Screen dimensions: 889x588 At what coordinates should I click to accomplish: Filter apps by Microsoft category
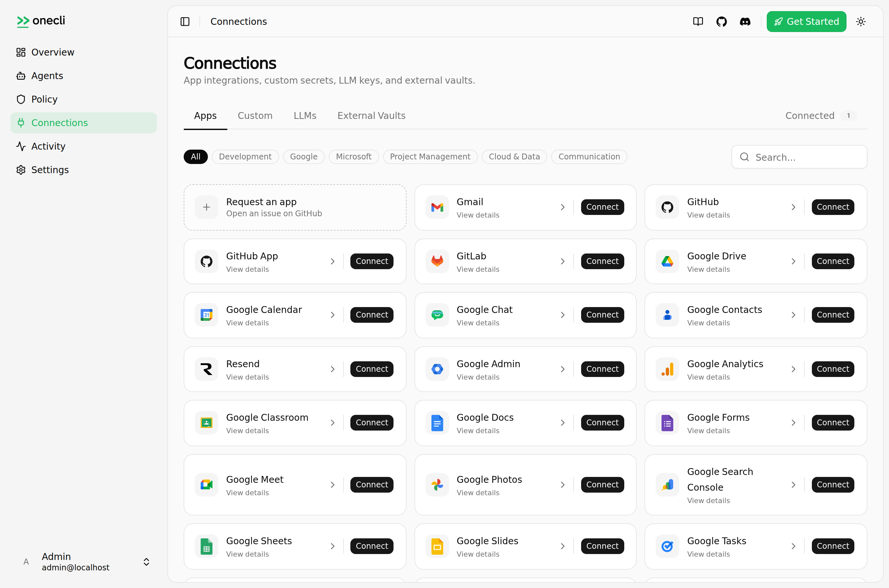coord(353,157)
